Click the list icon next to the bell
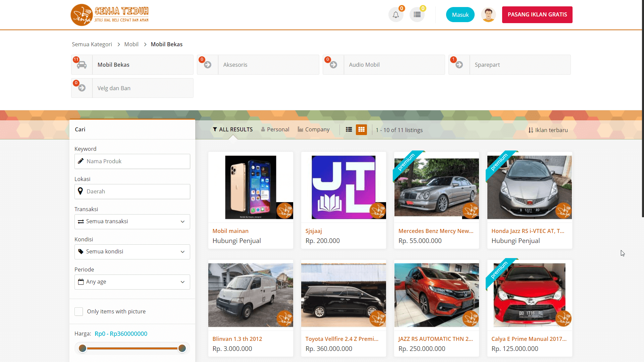The width and height of the screenshot is (644, 362). (417, 14)
